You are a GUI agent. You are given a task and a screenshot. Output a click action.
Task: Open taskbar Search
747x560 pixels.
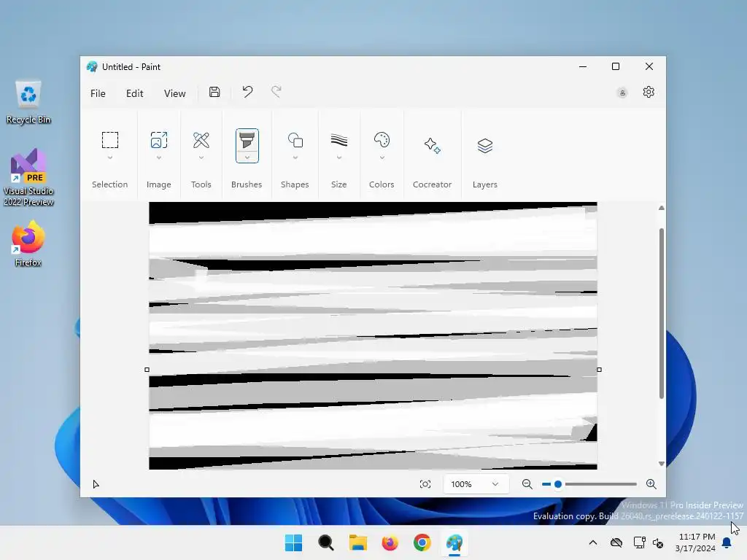(326, 542)
